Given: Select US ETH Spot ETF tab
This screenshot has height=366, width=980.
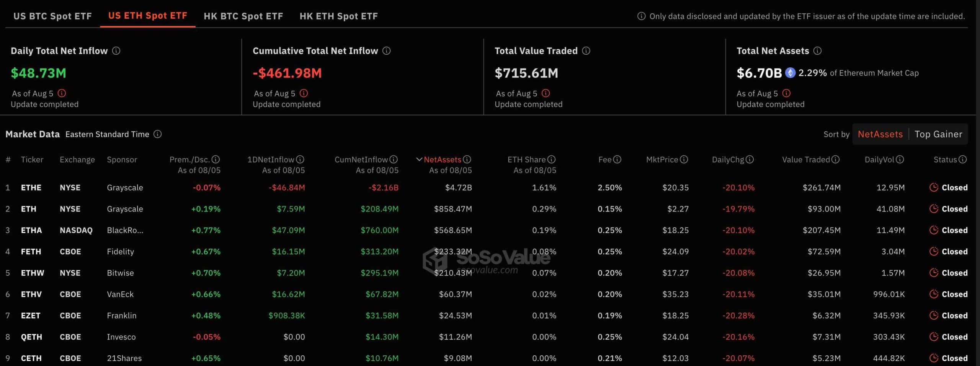Looking at the screenshot, I should pos(148,16).
